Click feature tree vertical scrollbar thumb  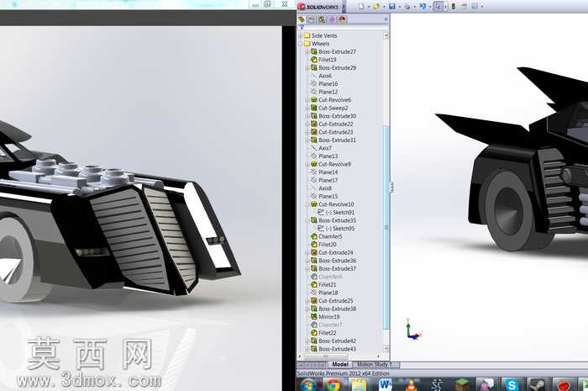point(386,228)
